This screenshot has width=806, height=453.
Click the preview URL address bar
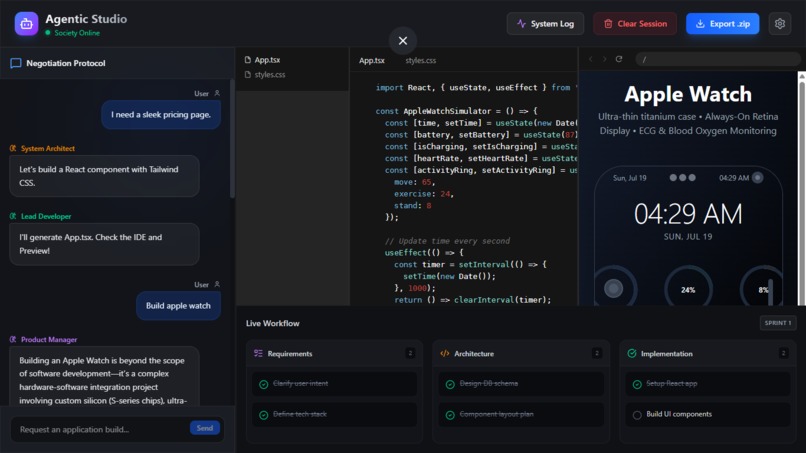point(718,59)
